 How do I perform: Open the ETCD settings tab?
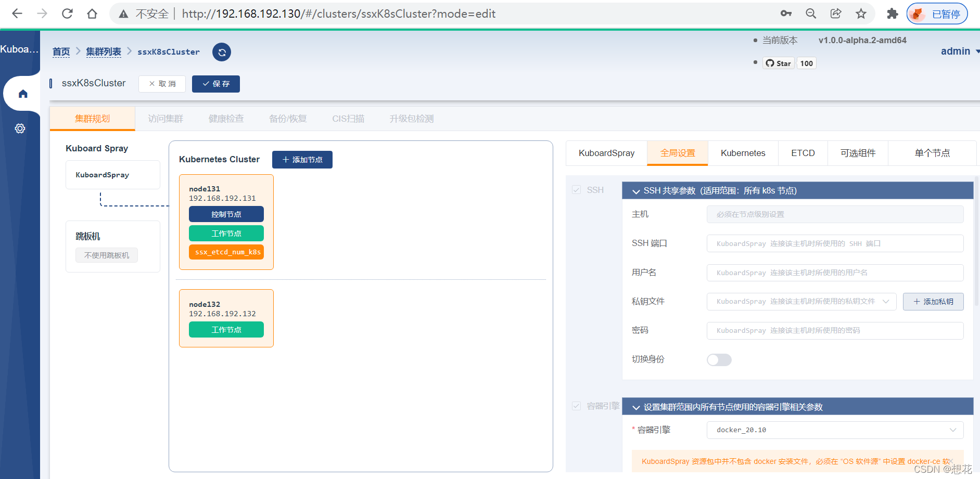803,153
